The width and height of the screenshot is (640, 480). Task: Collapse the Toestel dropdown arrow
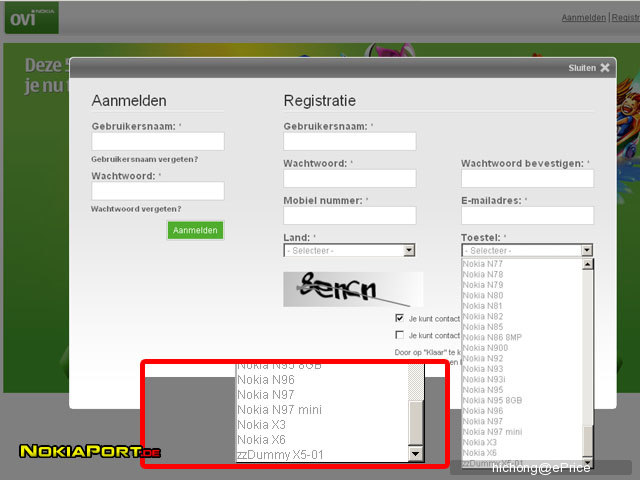pos(587,250)
